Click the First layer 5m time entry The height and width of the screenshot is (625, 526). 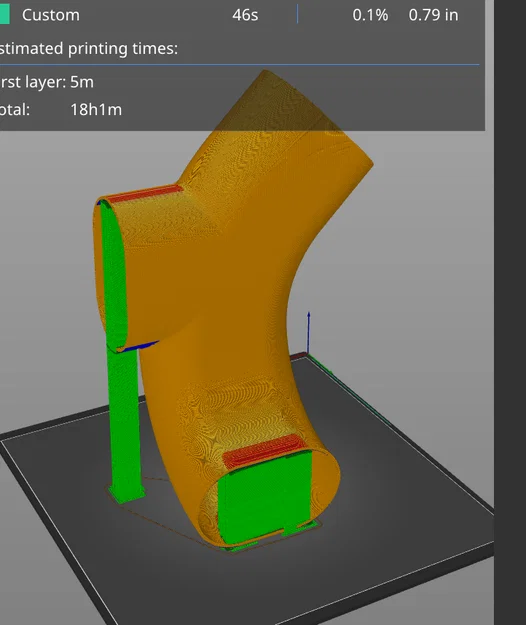[47, 82]
